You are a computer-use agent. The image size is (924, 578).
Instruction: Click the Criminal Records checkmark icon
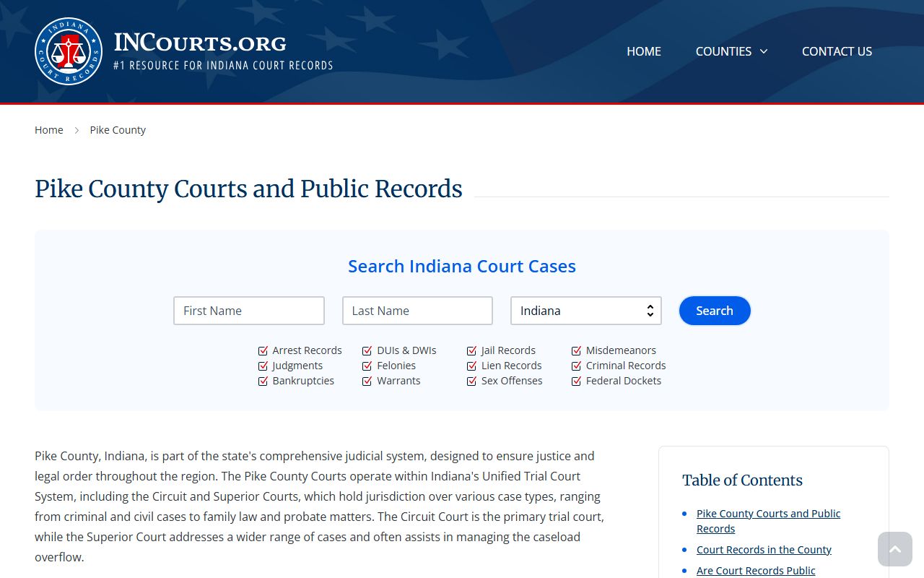[577, 366]
